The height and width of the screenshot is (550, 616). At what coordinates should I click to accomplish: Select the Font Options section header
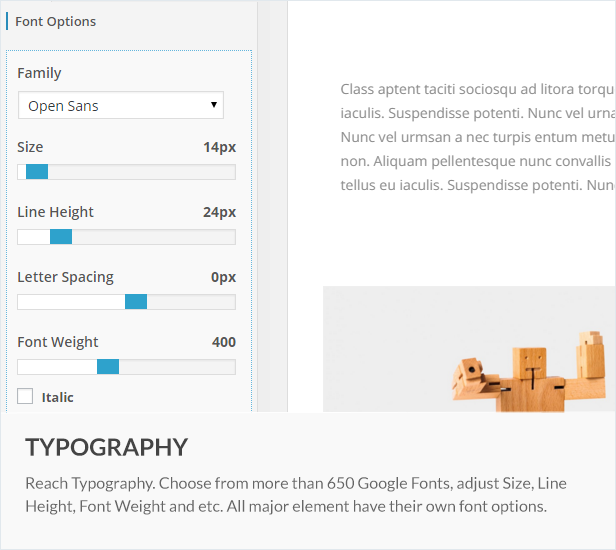click(56, 21)
